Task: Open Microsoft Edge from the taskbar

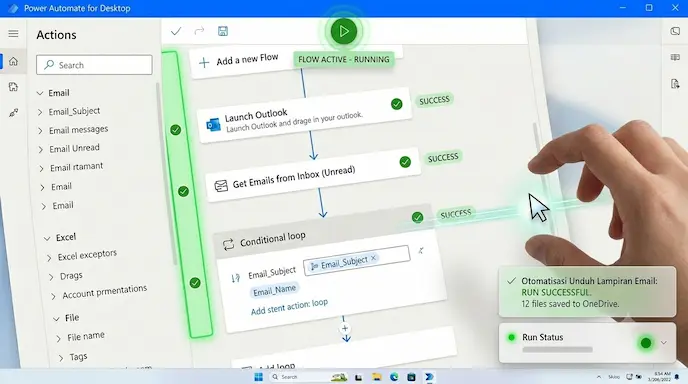Action: (x=394, y=377)
